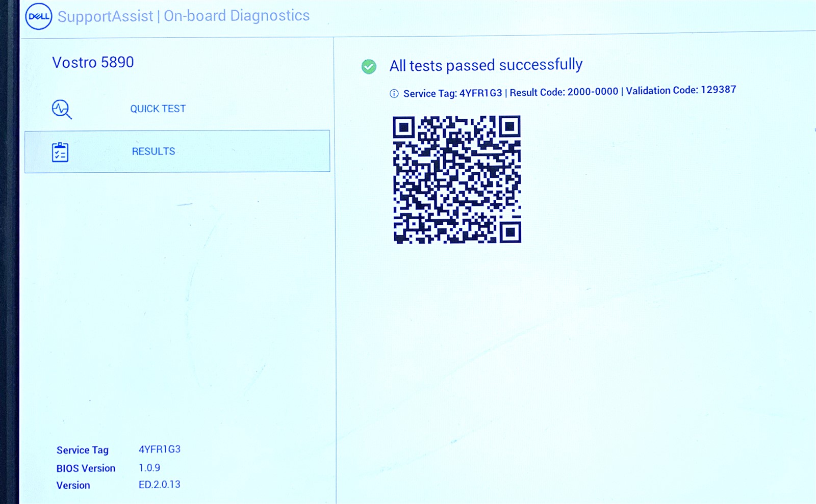816x504 pixels.
Task: Click the Service Tag label at bottom left
Action: click(x=83, y=450)
